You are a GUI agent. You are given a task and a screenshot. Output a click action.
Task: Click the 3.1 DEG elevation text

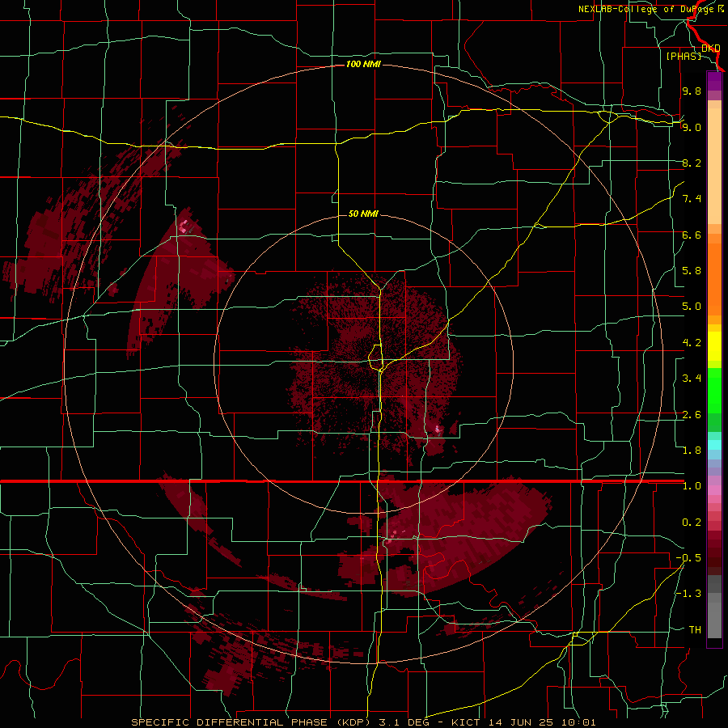coord(404,722)
